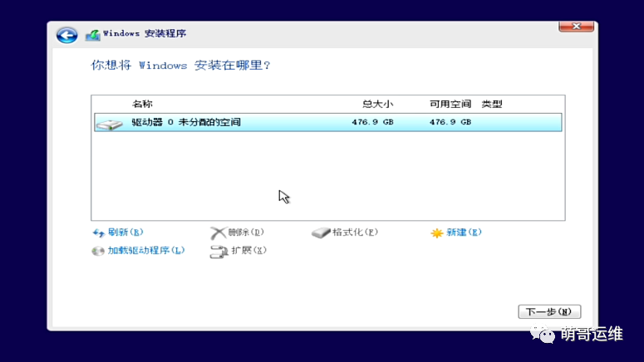Screen dimensions: 644x362
Task: Go back with the blue arrow button
Action: click(x=67, y=35)
